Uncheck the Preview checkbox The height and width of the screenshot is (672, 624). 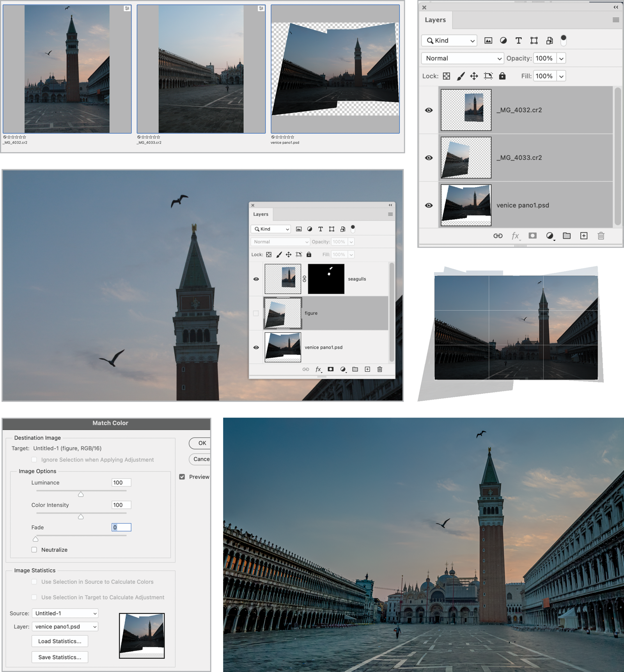click(x=182, y=477)
